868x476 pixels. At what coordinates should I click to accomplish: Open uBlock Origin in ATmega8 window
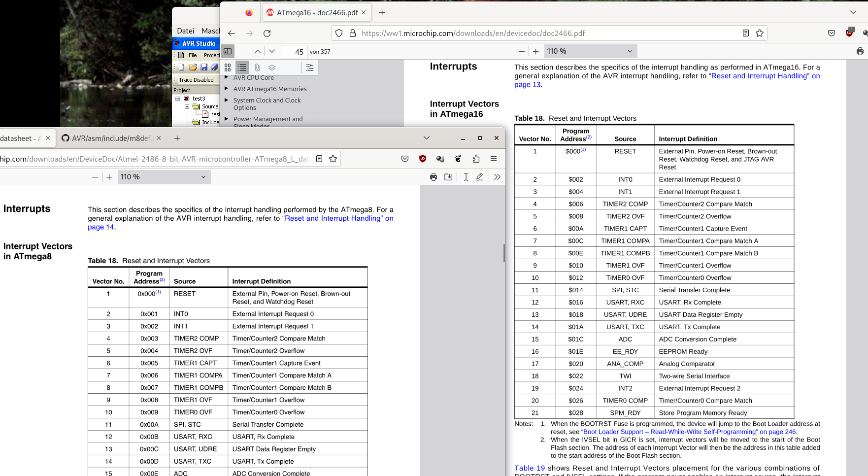[x=423, y=159]
